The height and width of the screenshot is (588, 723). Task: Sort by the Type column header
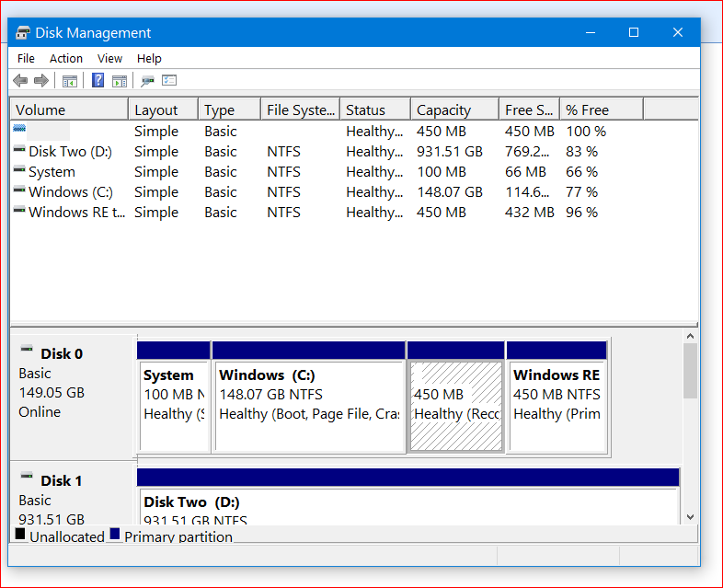(x=229, y=110)
